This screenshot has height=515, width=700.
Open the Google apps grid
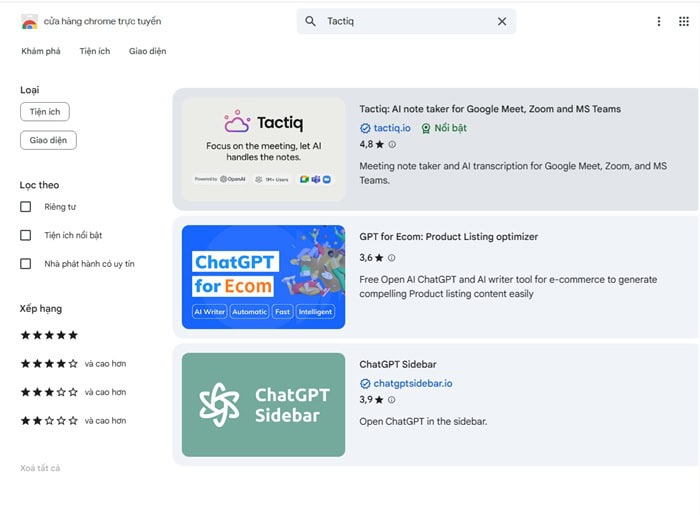coord(683,21)
